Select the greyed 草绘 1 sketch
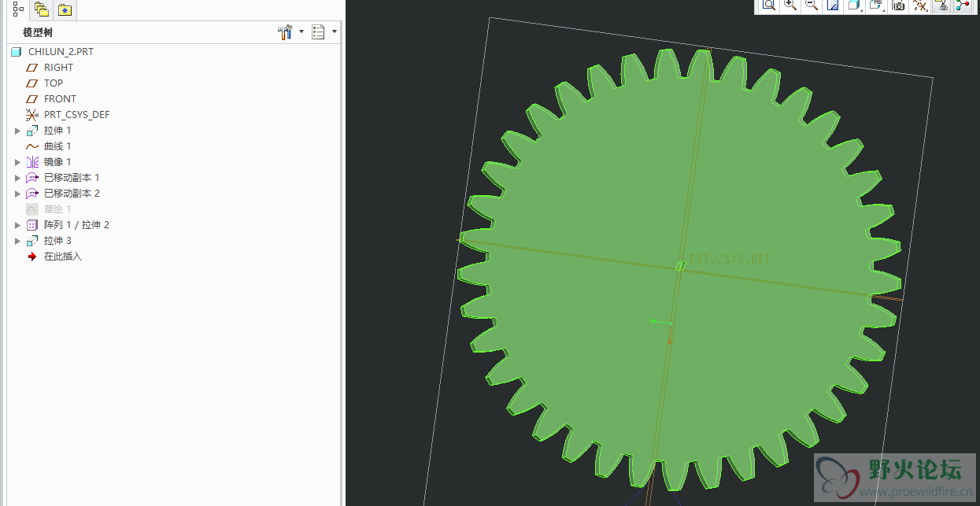980x506 pixels. [57, 209]
